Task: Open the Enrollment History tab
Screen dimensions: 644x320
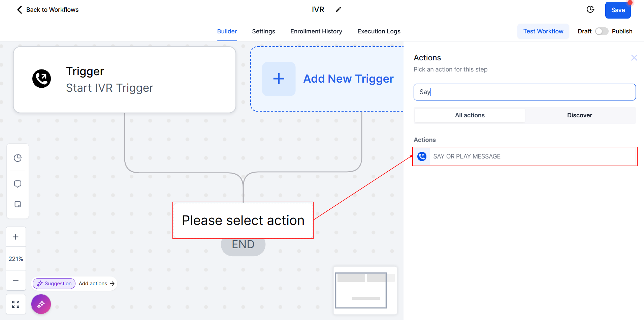Action: (x=316, y=31)
